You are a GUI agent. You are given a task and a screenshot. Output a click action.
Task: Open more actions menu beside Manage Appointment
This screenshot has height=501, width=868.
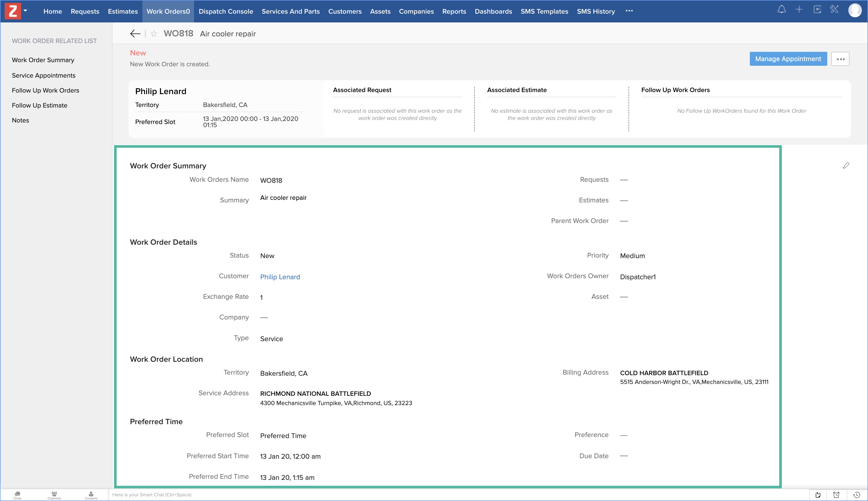[840, 59]
